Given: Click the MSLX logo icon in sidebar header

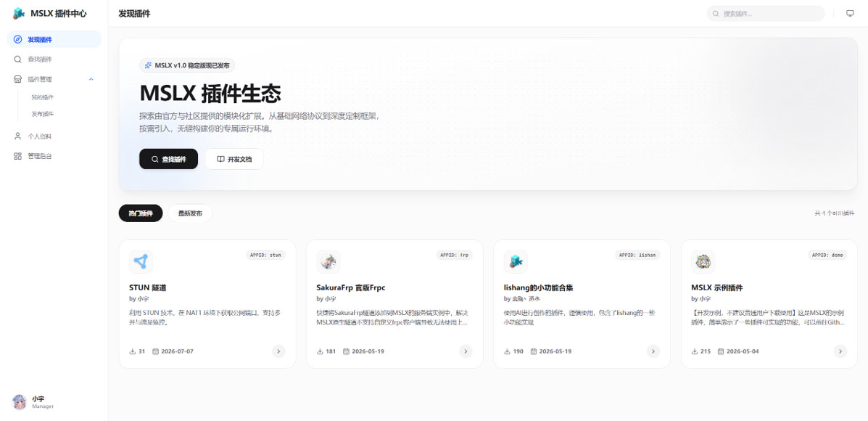Looking at the screenshot, I should [x=19, y=13].
